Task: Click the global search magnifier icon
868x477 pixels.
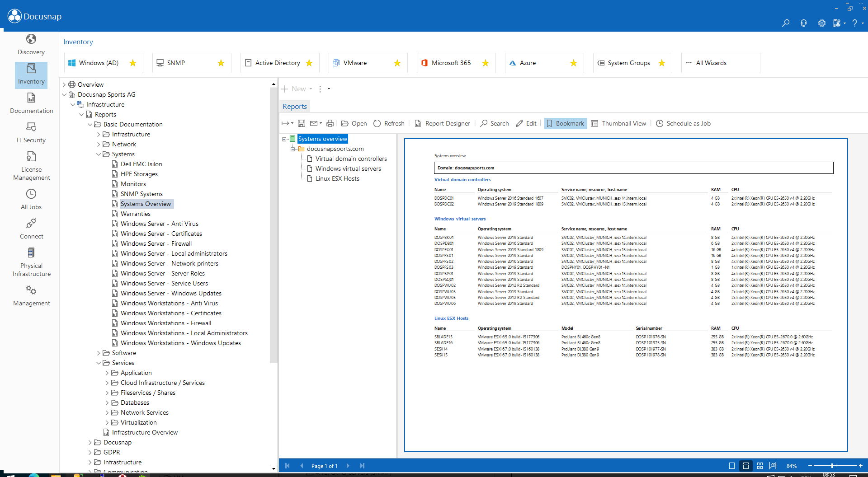Action: (x=786, y=23)
